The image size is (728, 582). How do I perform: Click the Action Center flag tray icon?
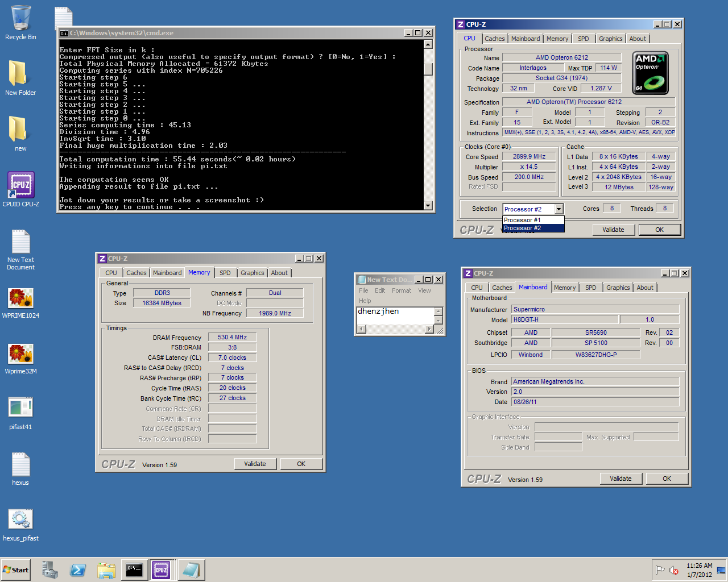(660, 570)
